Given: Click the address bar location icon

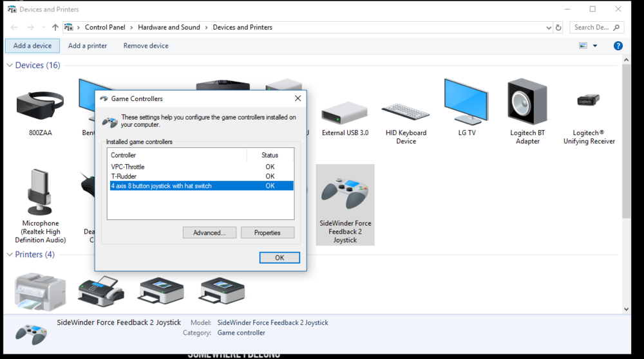Looking at the screenshot, I should click(69, 28).
